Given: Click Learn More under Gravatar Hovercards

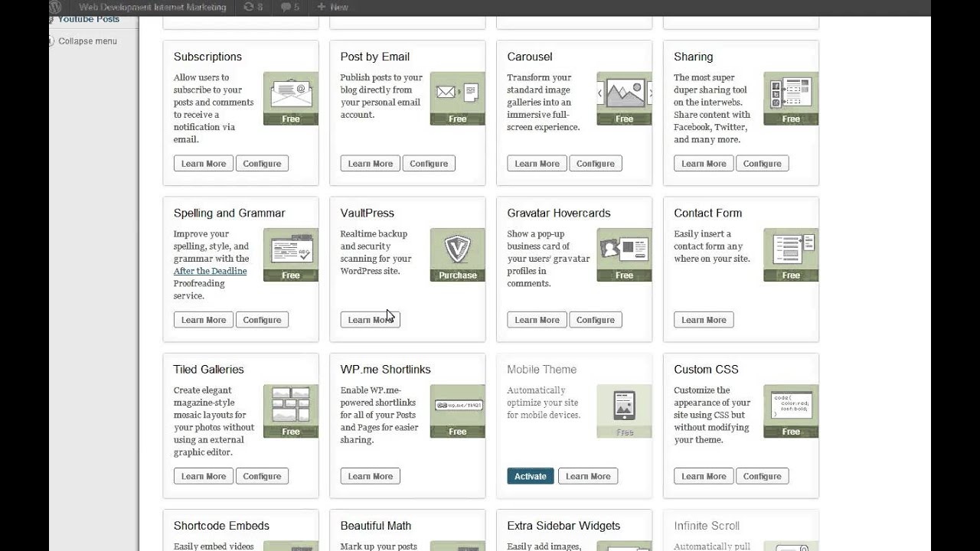Looking at the screenshot, I should 537,320.
